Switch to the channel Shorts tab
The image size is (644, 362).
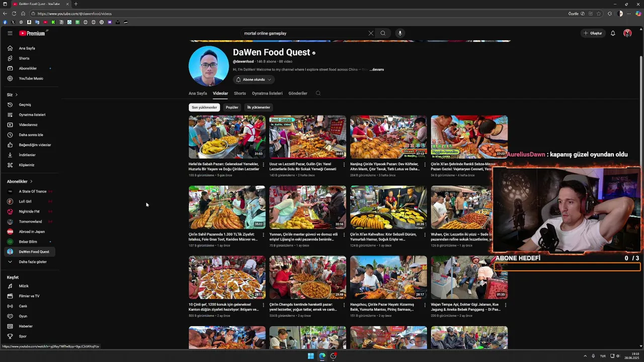240,93
